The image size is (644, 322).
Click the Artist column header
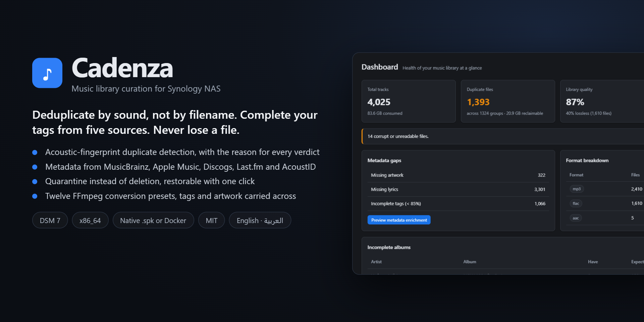point(376,262)
